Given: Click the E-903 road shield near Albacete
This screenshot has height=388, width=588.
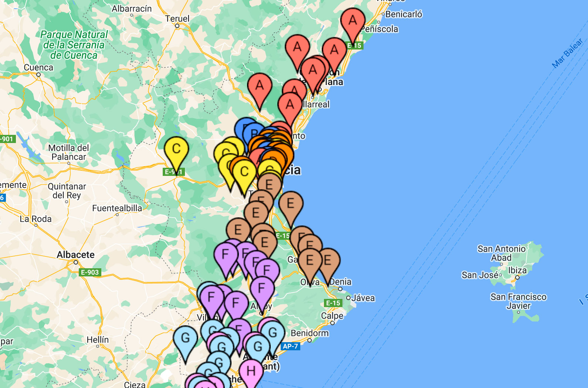Looking at the screenshot, I should click(x=90, y=272).
